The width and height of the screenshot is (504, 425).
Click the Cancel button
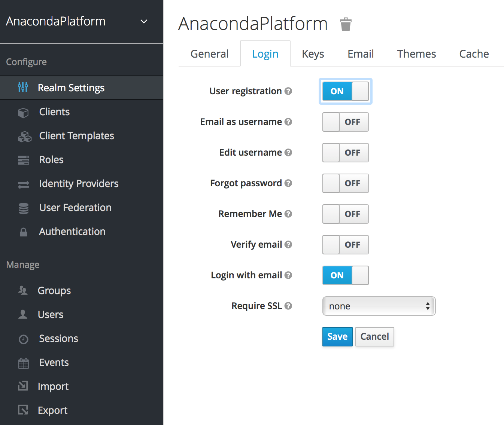374,337
